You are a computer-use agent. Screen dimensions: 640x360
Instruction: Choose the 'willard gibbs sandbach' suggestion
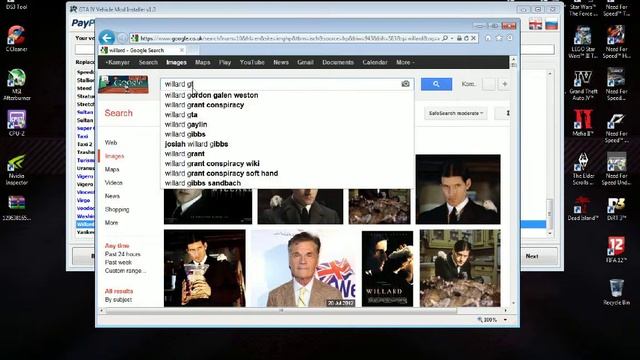pyautogui.click(x=203, y=183)
